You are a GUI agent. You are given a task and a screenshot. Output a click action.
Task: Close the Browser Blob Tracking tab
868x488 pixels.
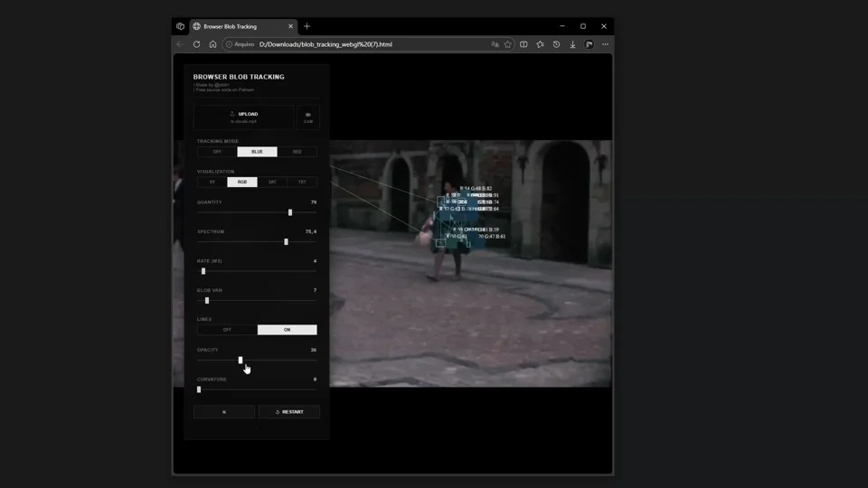[290, 26]
